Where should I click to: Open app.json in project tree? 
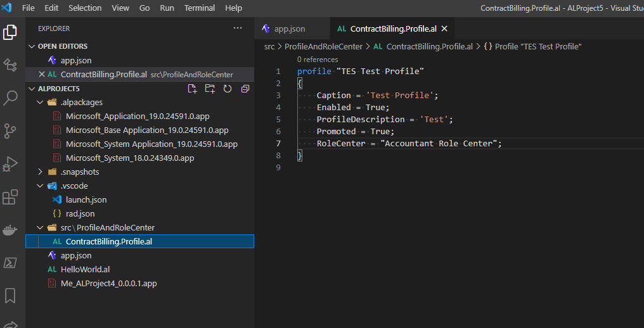(139, 255)
